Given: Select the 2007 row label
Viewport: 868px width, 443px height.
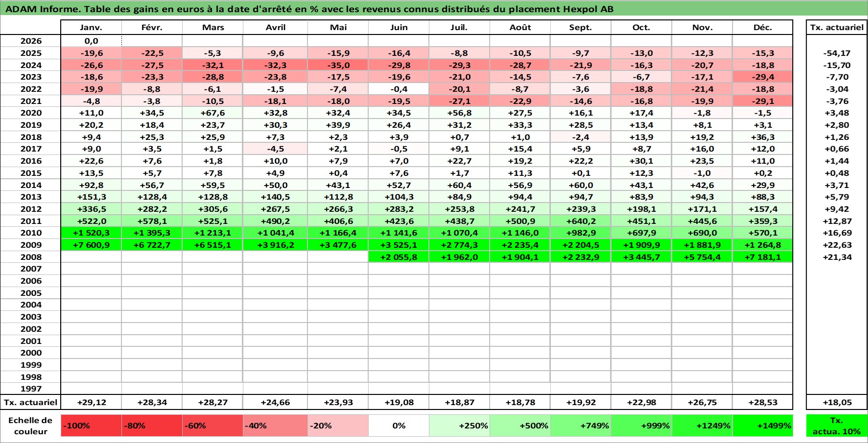Looking at the screenshot, I should pyautogui.click(x=31, y=269).
